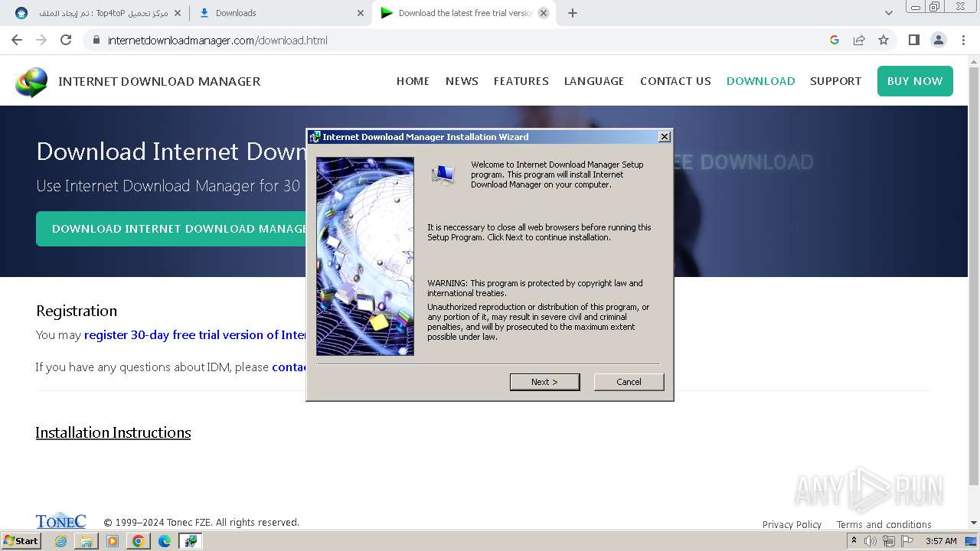Image resolution: width=980 pixels, height=551 pixels.
Task: Click the setup computer icon in wizard
Action: (443, 175)
